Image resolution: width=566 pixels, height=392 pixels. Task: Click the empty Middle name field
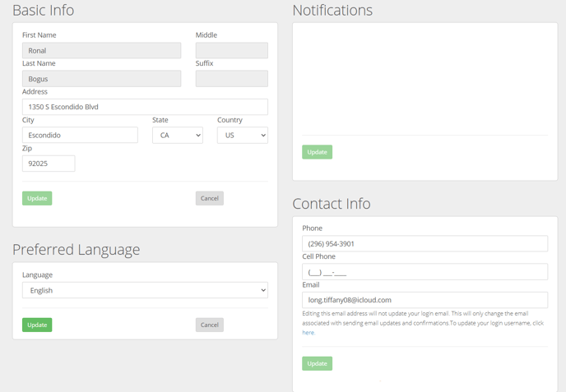(232, 50)
